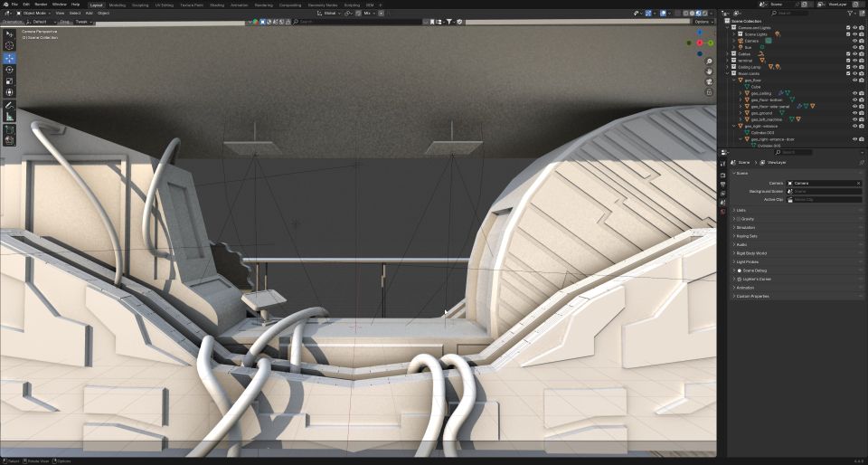This screenshot has height=465, width=868.
Task: Switch viewport shading to rendered
Action: 704,13
